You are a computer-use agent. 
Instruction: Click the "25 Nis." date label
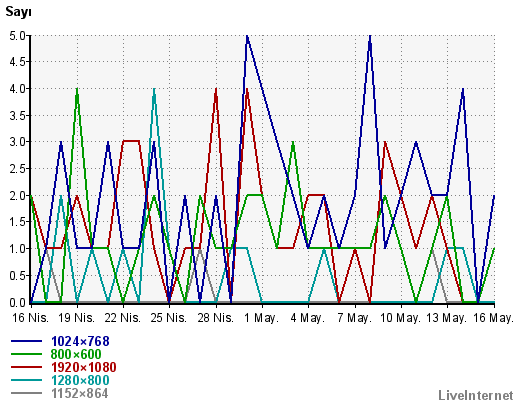(169, 318)
